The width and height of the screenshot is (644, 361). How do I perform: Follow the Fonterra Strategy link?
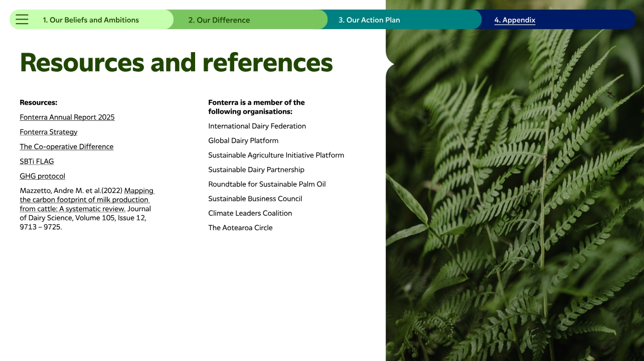click(x=49, y=132)
